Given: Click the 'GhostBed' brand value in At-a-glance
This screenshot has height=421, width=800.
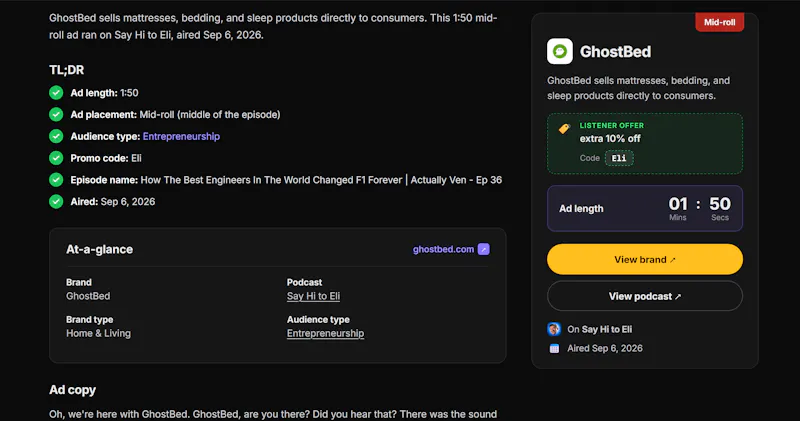Looking at the screenshot, I should (x=88, y=296).
